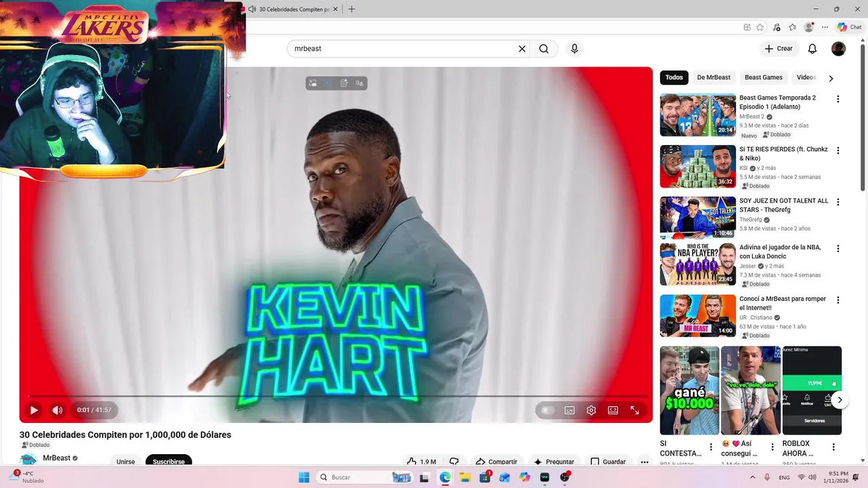Image resolution: width=868 pixels, height=488 pixels.
Task: Show hidden system tray icons
Action: click(752, 477)
